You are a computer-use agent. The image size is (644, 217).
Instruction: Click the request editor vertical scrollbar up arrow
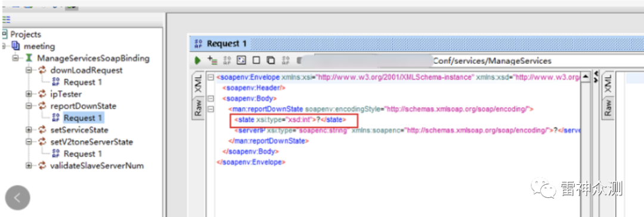coord(586,77)
